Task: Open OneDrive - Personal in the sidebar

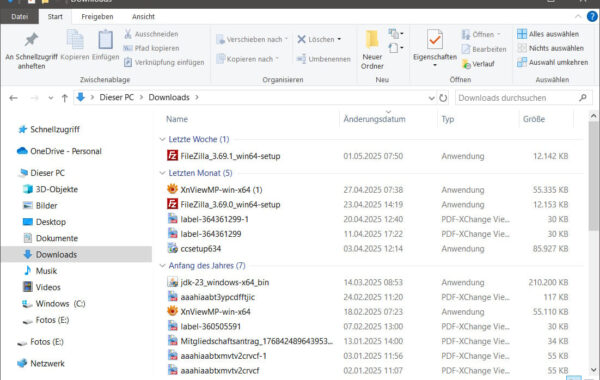Action: pyautogui.click(x=65, y=151)
